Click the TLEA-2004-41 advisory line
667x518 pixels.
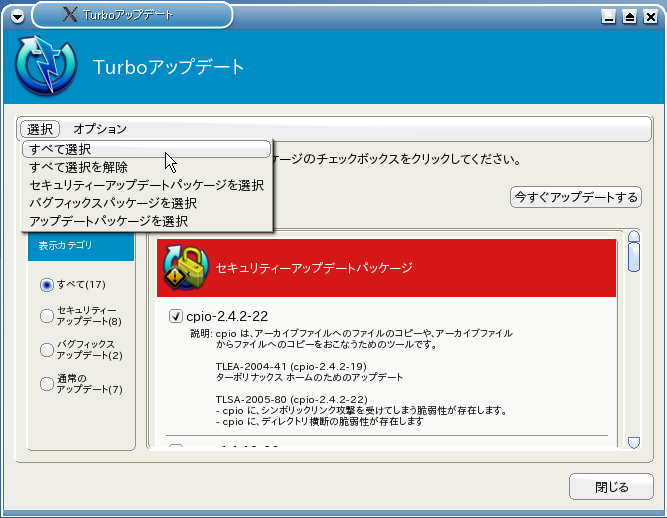click(x=291, y=366)
